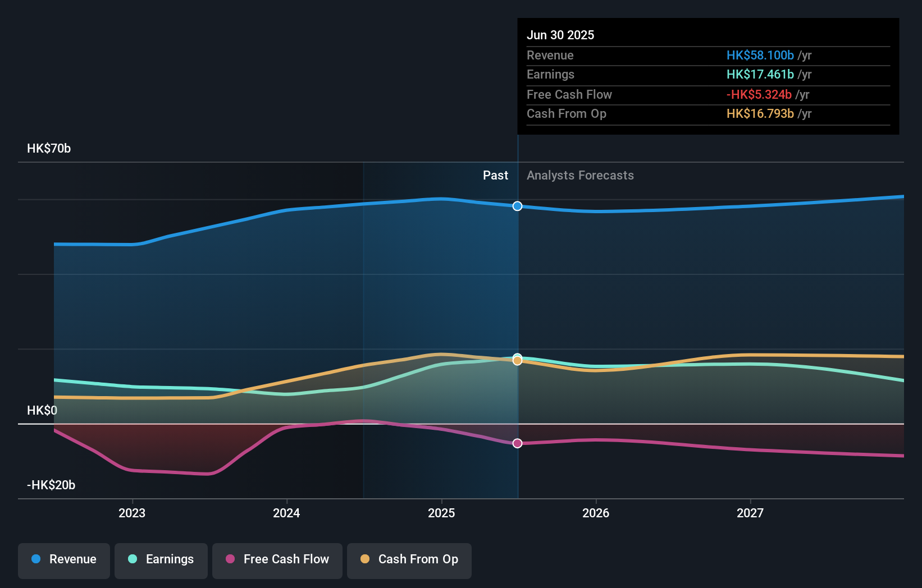Select the Cash From Op marker on the dividing line
Viewport: 922px width, 588px height.
click(517, 361)
